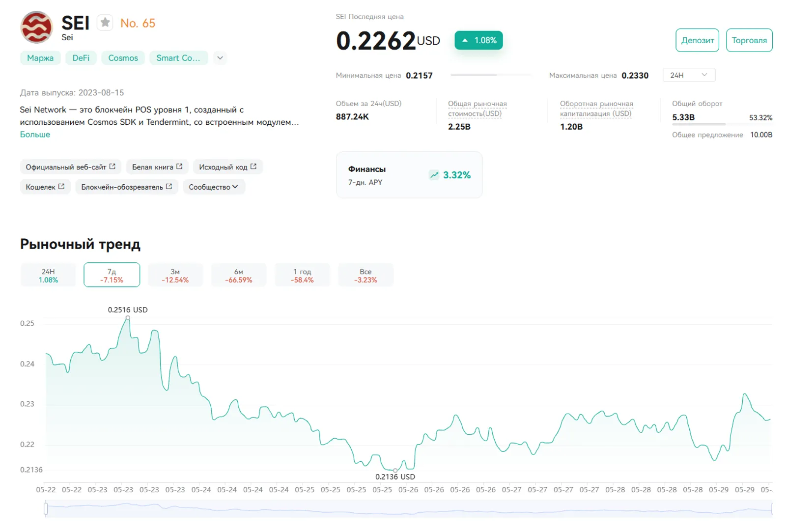
Task: Select the Smart Co... tag
Action: [178, 58]
